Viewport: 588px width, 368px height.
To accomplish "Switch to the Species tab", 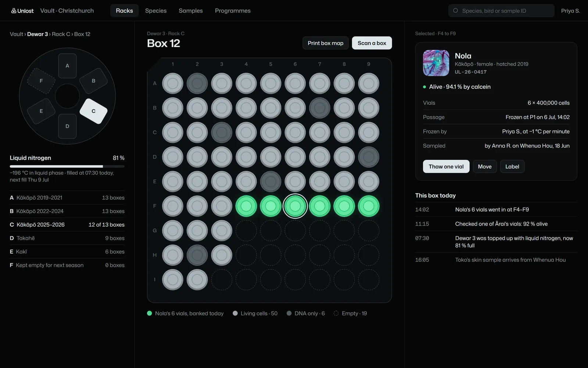I will [156, 11].
